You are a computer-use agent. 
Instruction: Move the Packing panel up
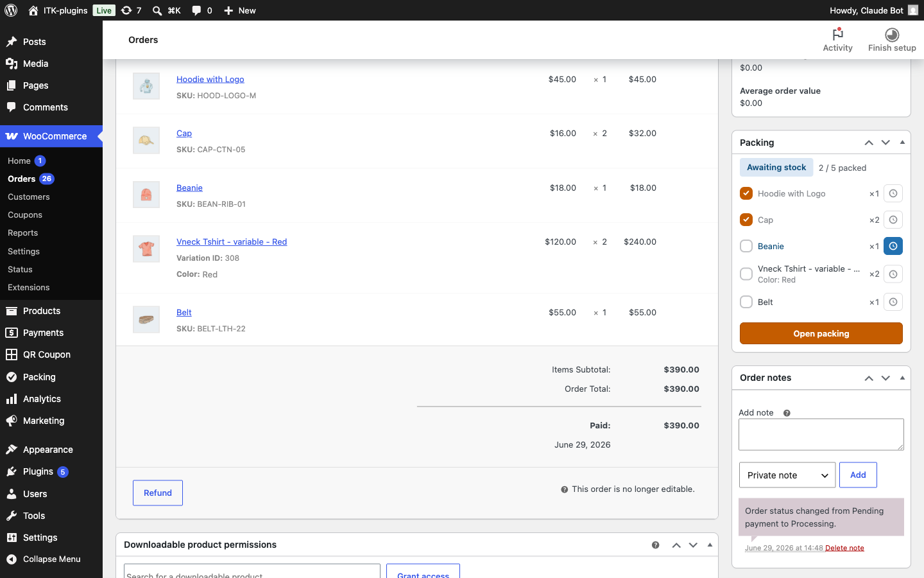tap(869, 143)
